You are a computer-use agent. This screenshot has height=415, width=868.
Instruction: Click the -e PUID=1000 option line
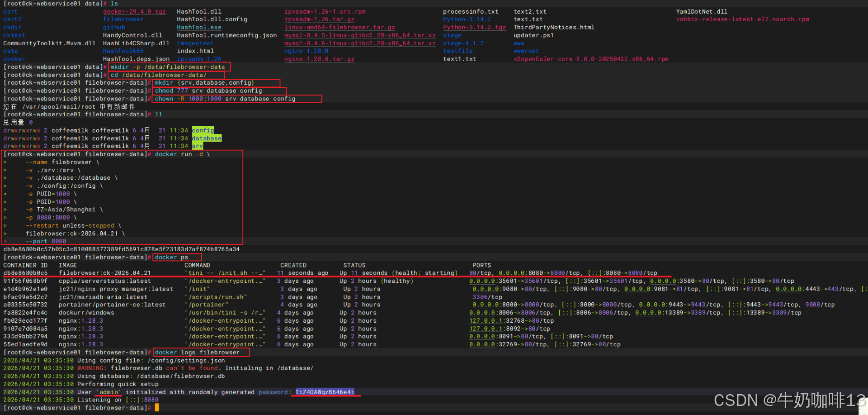51,194
